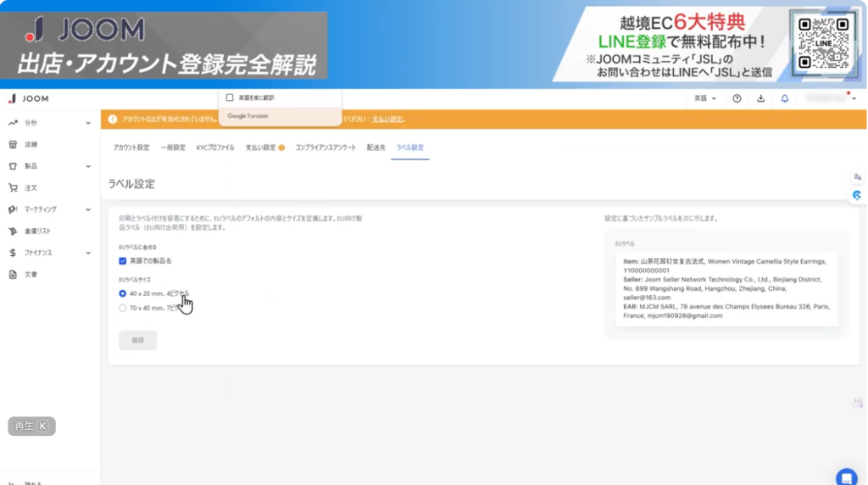Image resolution: width=868 pixels, height=485 pixels.
Task: Open the notifications bell
Action: click(x=784, y=98)
